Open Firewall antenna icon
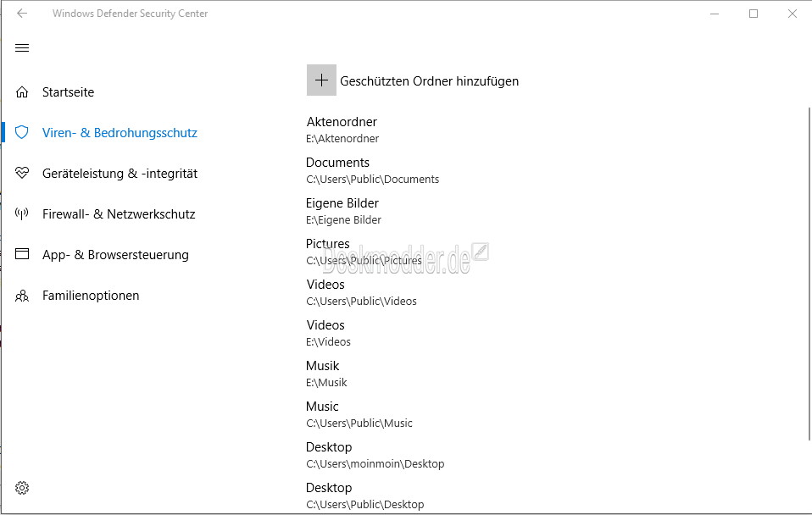 pyautogui.click(x=22, y=213)
